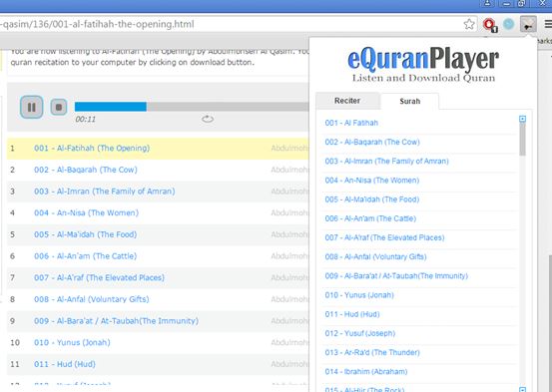Open the browser hamburger menu

click(548, 24)
